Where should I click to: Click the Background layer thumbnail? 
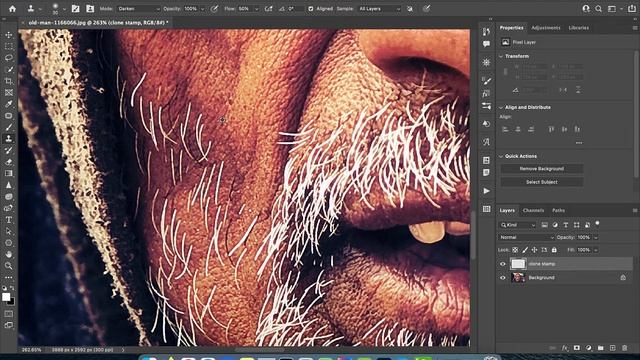(518, 278)
